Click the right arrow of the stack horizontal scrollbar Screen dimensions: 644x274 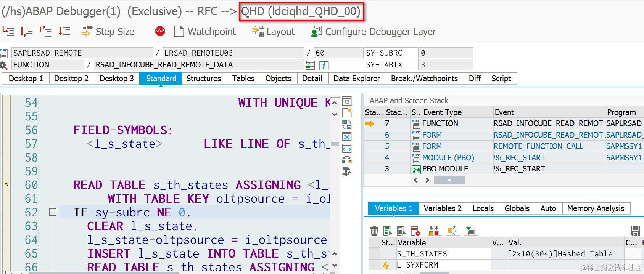(427, 180)
